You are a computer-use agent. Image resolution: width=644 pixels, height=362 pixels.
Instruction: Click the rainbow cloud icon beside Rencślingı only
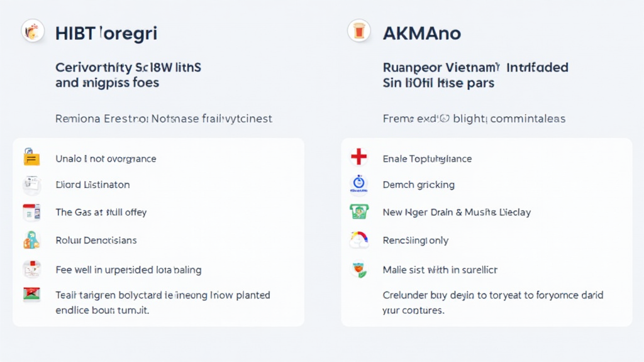coord(358,240)
